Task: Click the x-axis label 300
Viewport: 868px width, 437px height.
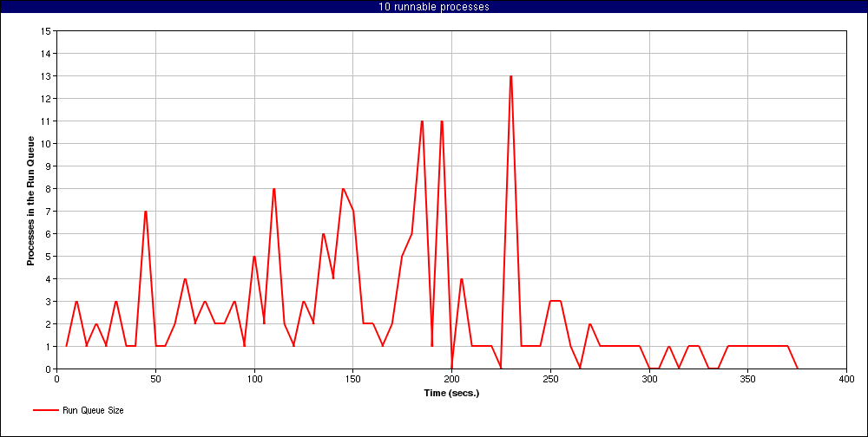Action: click(648, 379)
